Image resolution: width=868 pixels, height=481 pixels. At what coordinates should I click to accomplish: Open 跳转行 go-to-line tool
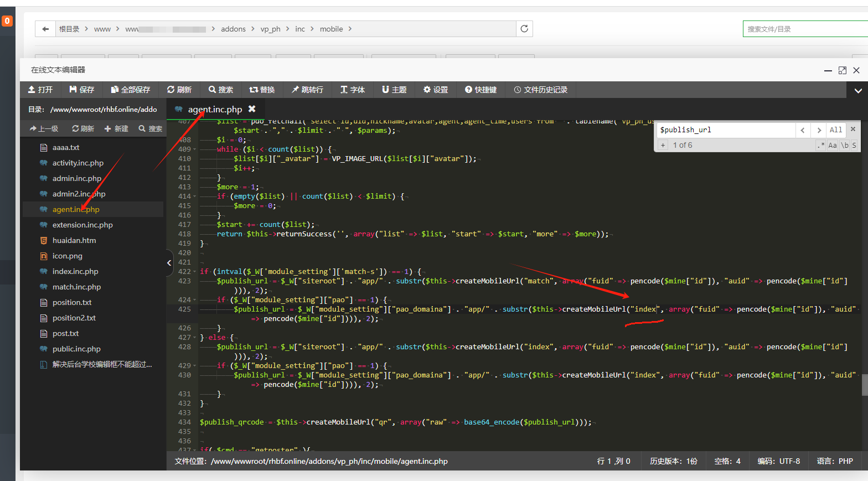pyautogui.click(x=307, y=90)
